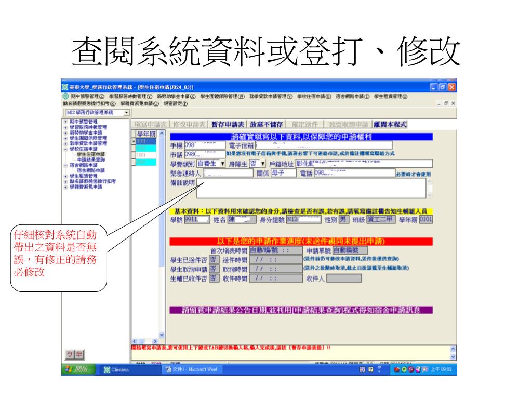Expand the 就學貸款申請管理 tree node
Viewport: 532px width, 399px height.
(65, 143)
